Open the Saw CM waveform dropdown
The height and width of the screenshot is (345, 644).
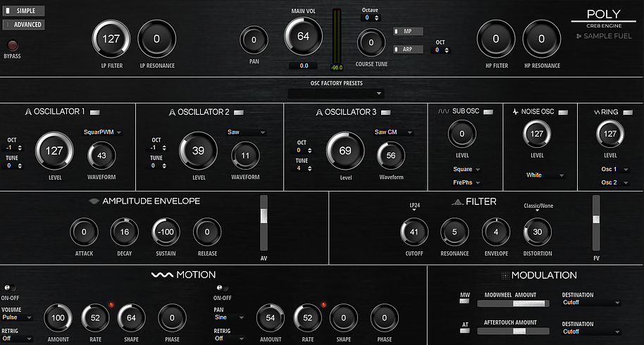pos(392,132)
